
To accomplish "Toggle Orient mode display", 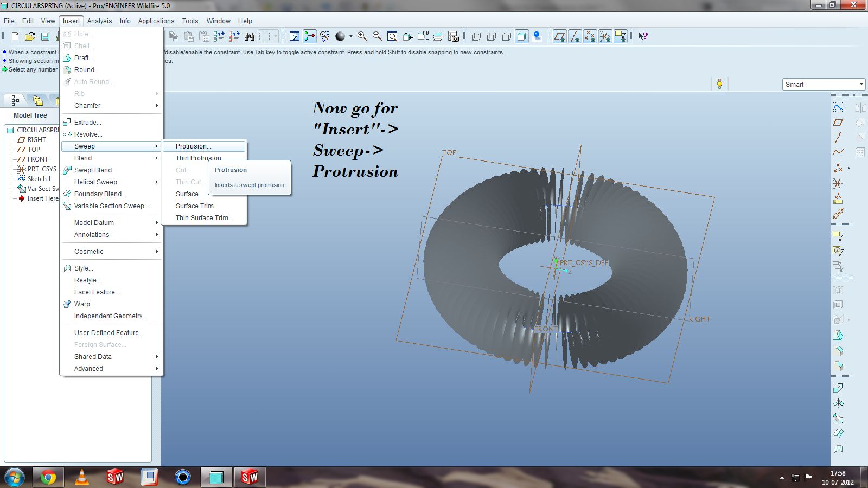I will pos(325,36).
